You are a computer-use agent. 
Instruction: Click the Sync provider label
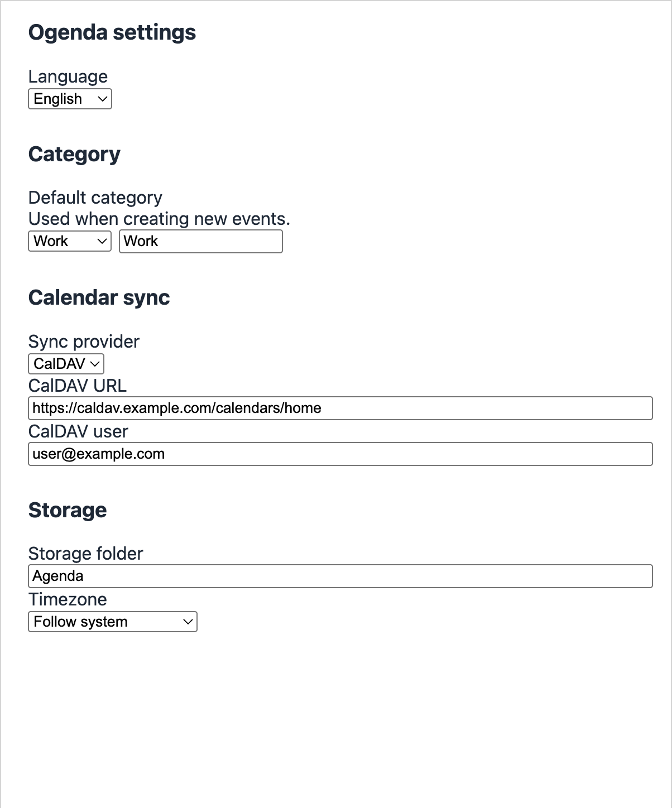(x=84, y=342)
